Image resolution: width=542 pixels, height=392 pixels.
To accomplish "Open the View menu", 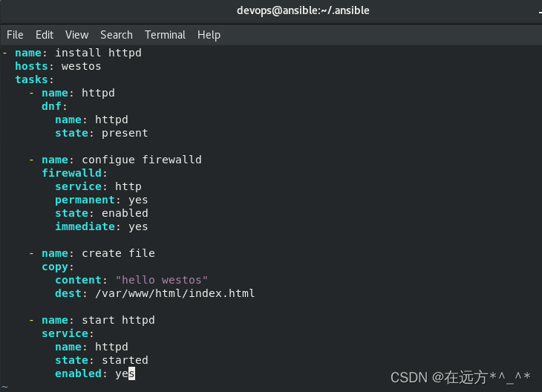I will coord(76,35).
